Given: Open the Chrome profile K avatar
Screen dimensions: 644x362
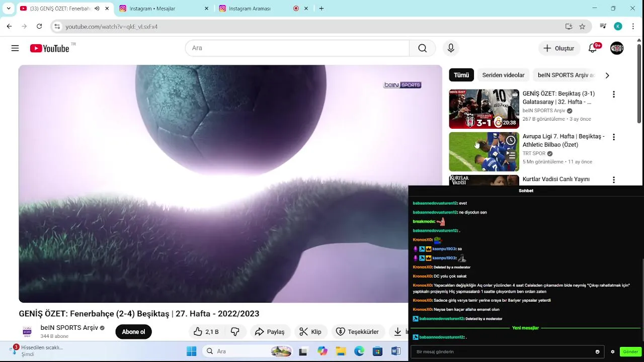Looking at the screenshot, I should [x=618, y=26].
